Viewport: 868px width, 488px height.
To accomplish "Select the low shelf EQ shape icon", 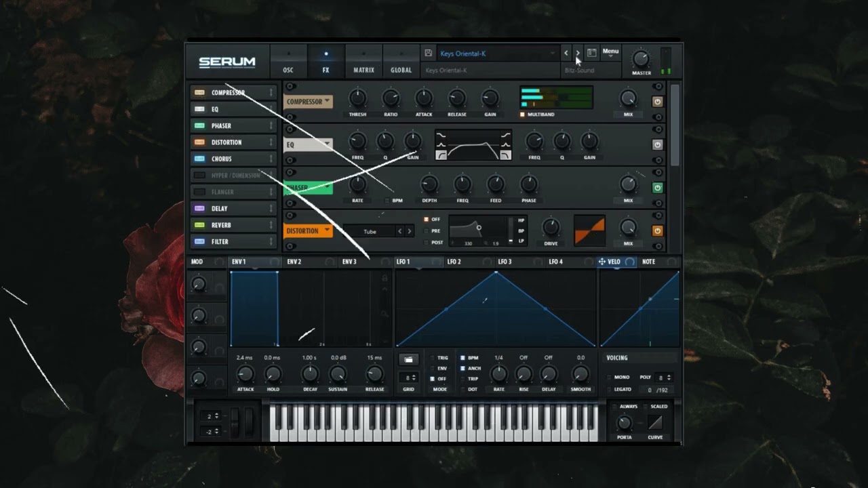I will (x=441, y=135).
